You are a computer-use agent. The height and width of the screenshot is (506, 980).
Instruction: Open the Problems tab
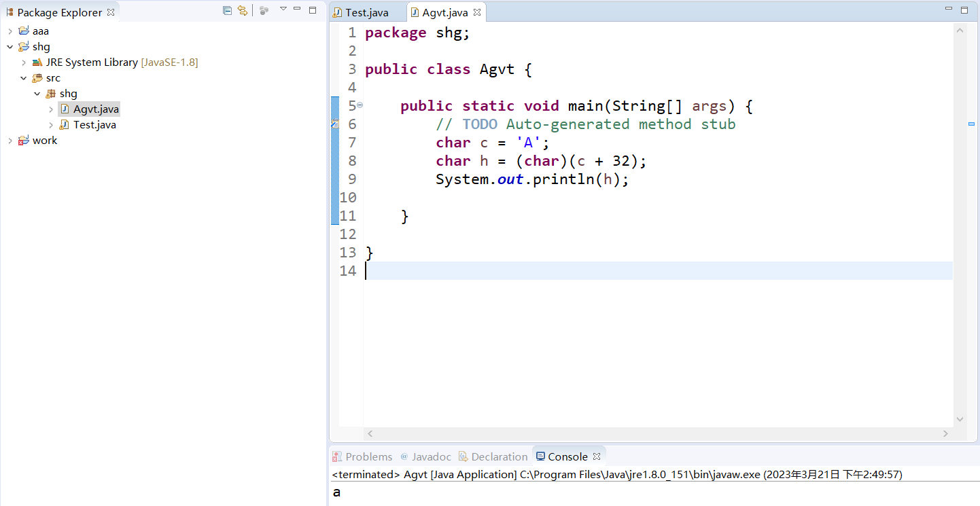point(362,456)
